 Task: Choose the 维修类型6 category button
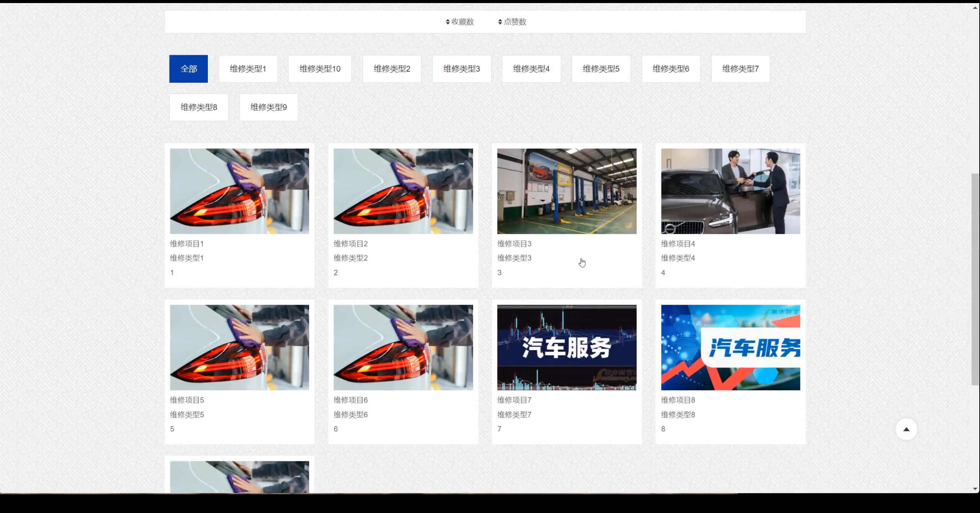[671, 69]
